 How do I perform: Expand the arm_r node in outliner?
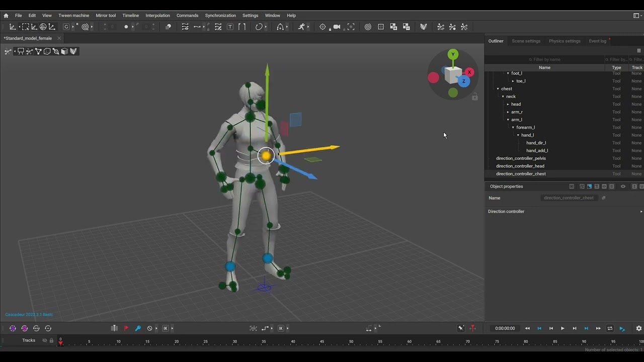pyautogui.click(x=508, y=112)
